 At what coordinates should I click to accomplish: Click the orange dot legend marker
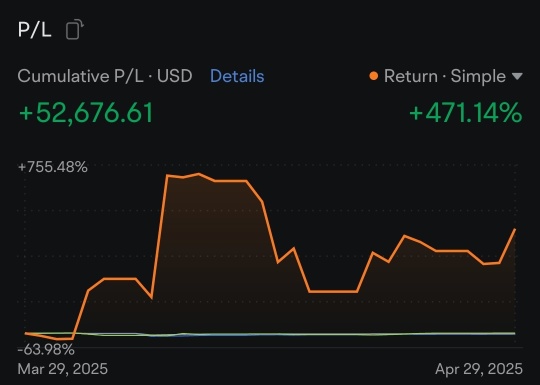point(373,76)
